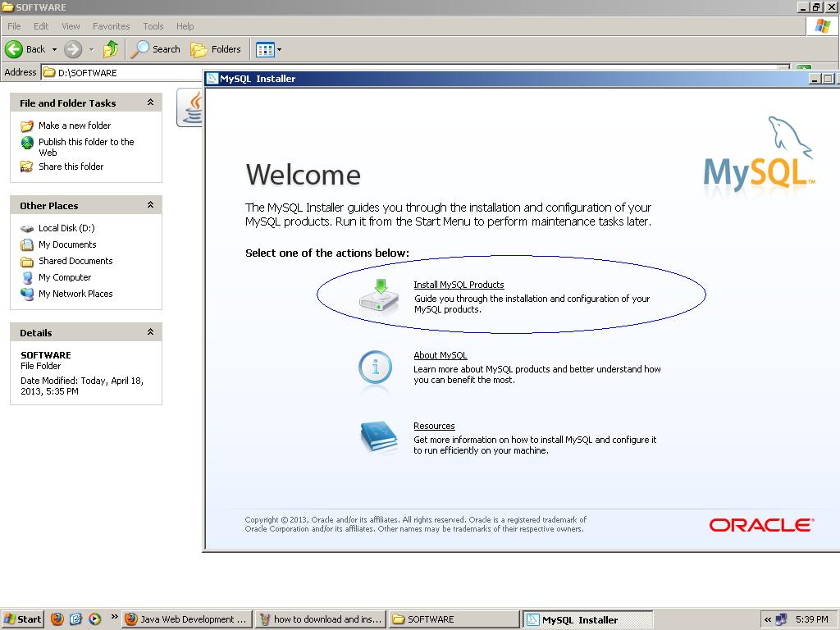Select Make a new folder task

tap(75, 126)
